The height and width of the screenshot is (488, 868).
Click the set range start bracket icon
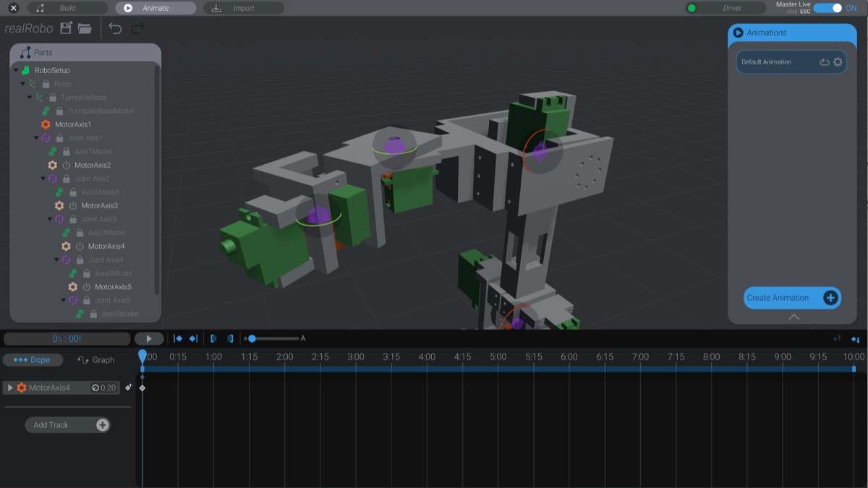[x=214, y=338]
